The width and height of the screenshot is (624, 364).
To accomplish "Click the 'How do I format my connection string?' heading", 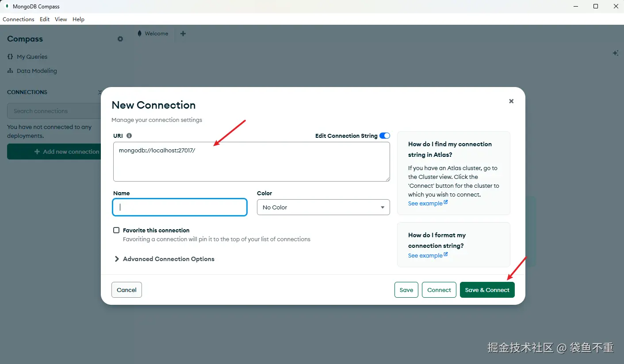I will [x=437, y=240].
